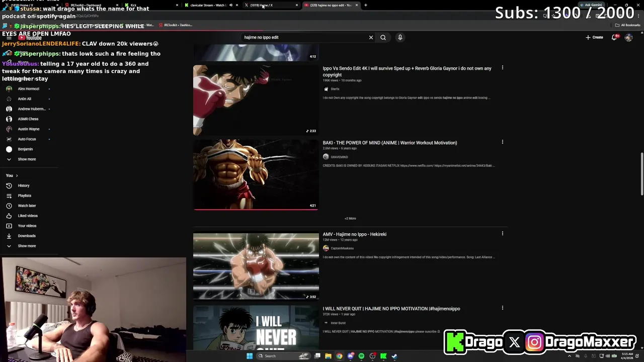Open Your videos in sidebar
The width and height of the screenshot is (644, 362).
(27, 226)
